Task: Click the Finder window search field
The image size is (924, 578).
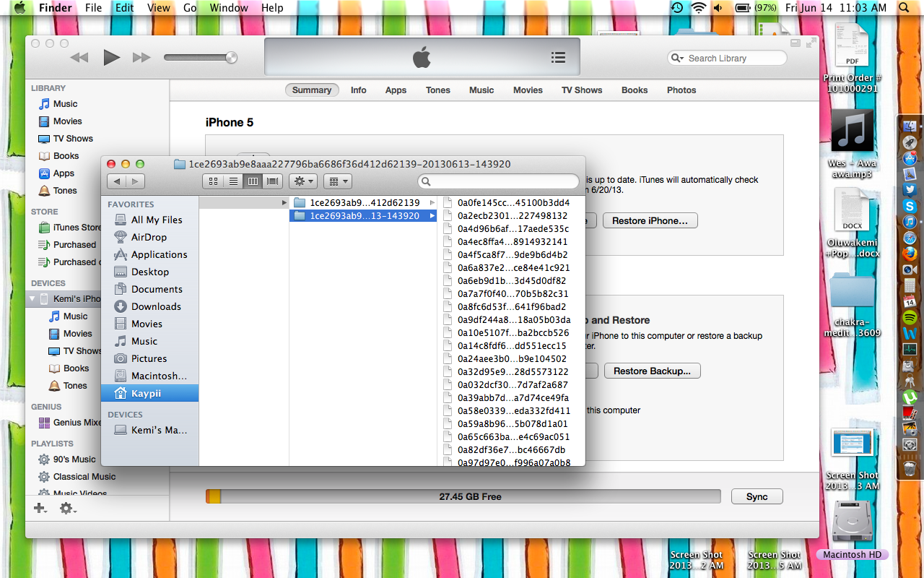Action: tap(499, 181)
